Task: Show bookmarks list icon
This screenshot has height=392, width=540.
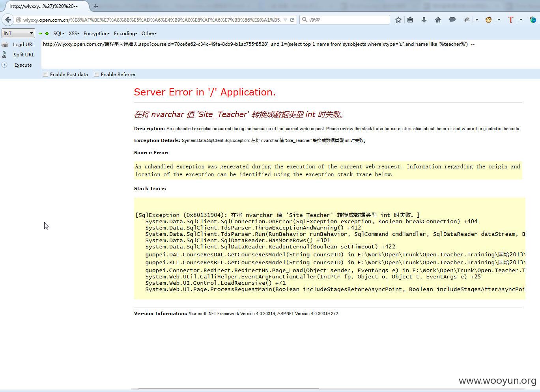Action: point(410,20)
